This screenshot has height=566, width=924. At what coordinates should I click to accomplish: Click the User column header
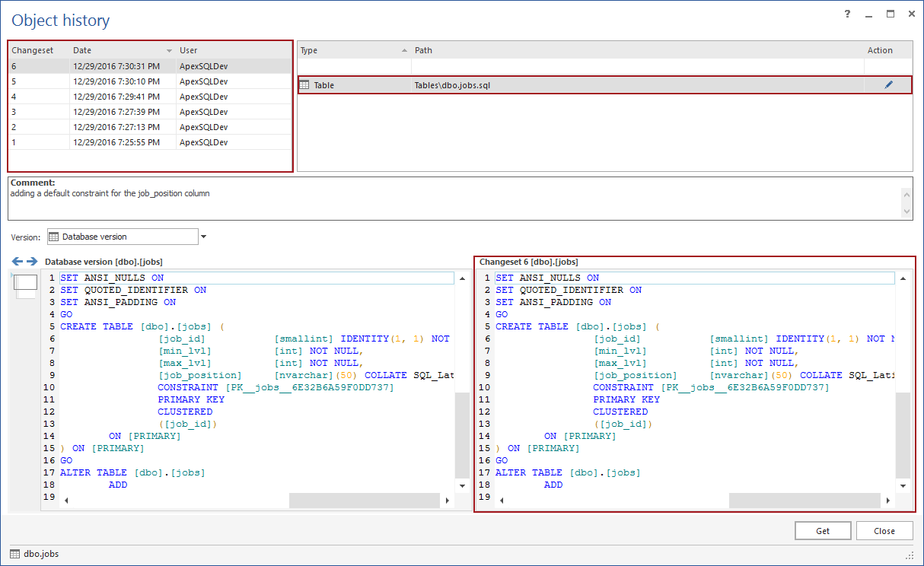click(x=221, y=49)
